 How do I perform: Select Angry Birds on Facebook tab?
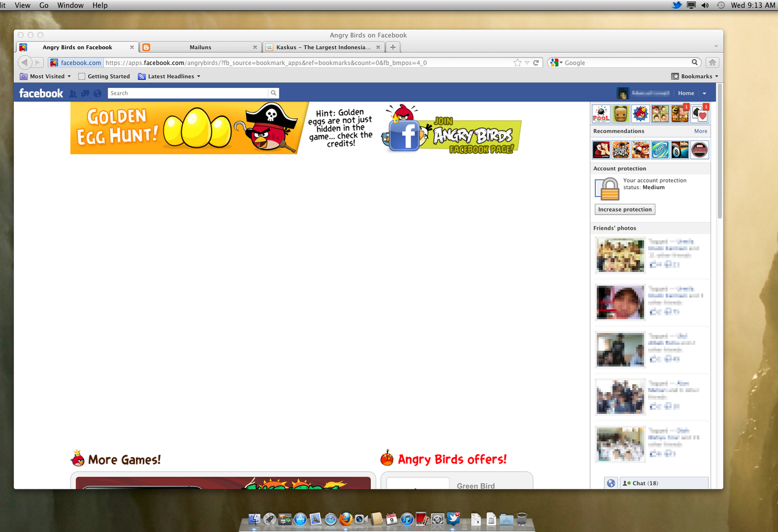click(77, 47)
